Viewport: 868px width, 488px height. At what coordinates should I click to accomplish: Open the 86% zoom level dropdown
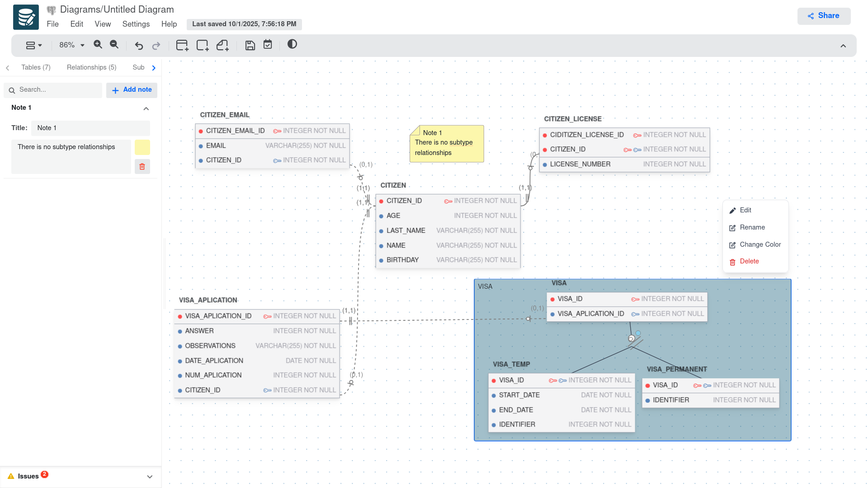72,45
